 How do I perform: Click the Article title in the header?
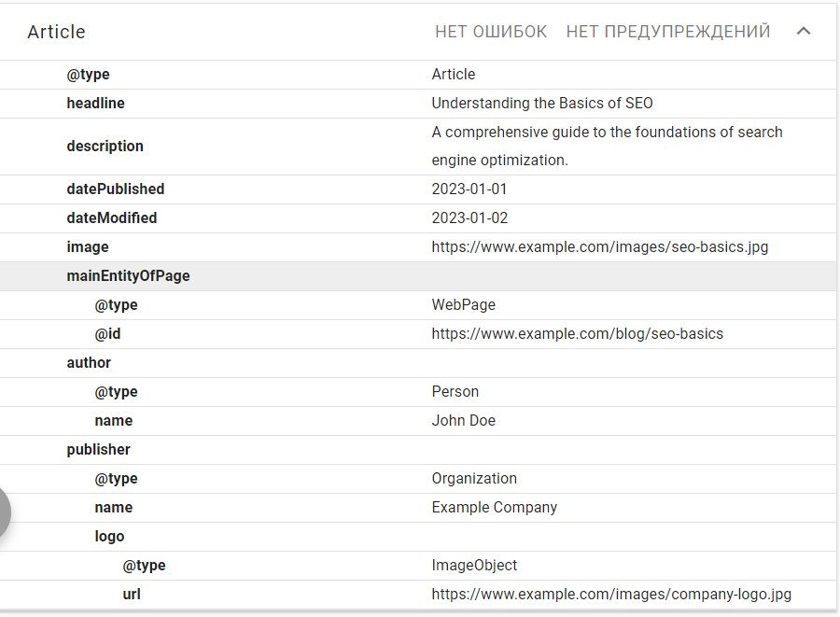click(56, 32)
